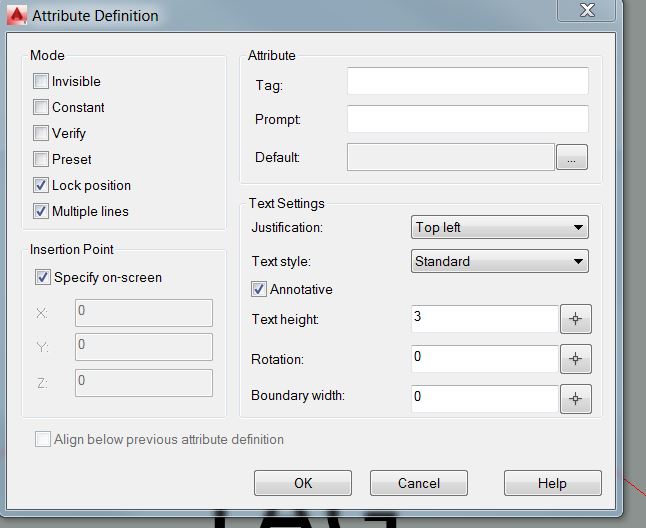The image size is (646, 528).
Task: Enable the Invisible mode checkbox
Action: (41, 81)
